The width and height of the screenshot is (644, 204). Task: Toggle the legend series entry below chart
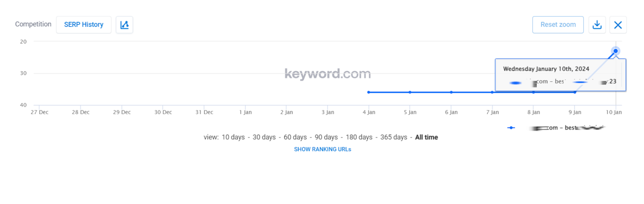(556, 128)
